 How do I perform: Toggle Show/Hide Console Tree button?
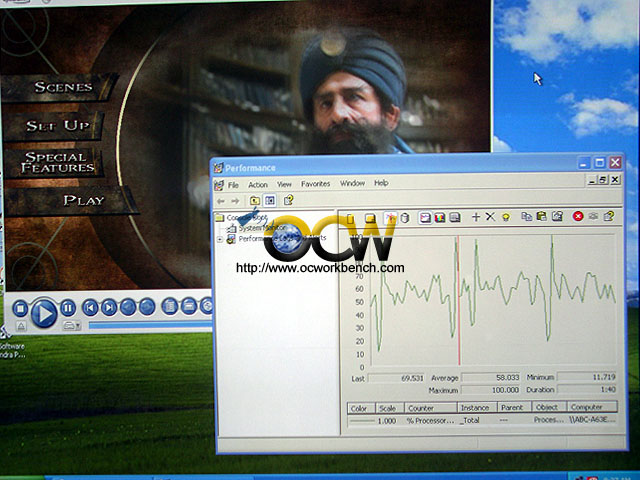(269, 200)
